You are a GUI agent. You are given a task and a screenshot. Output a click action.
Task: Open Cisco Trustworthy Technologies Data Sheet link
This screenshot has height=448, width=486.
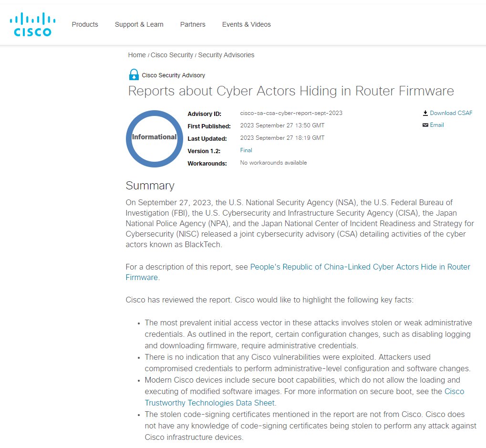click(304, 397)
